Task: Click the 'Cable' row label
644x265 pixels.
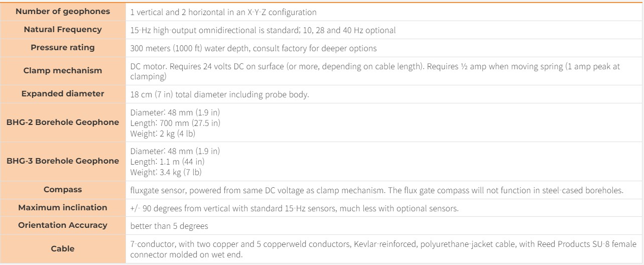Action: tap(63, 248)
